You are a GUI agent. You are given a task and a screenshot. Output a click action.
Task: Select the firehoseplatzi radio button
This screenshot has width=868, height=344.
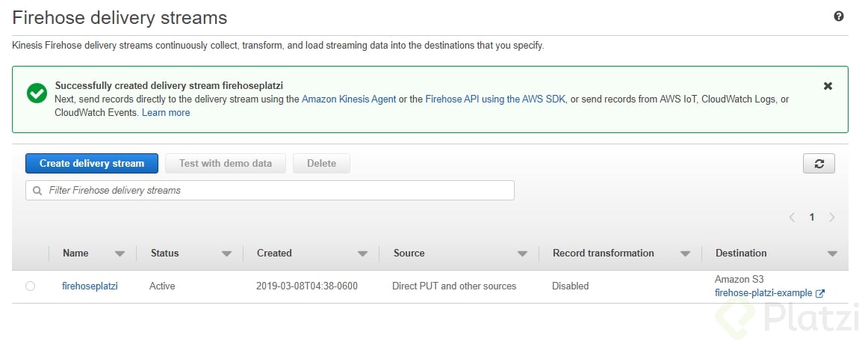coord(30,286)
